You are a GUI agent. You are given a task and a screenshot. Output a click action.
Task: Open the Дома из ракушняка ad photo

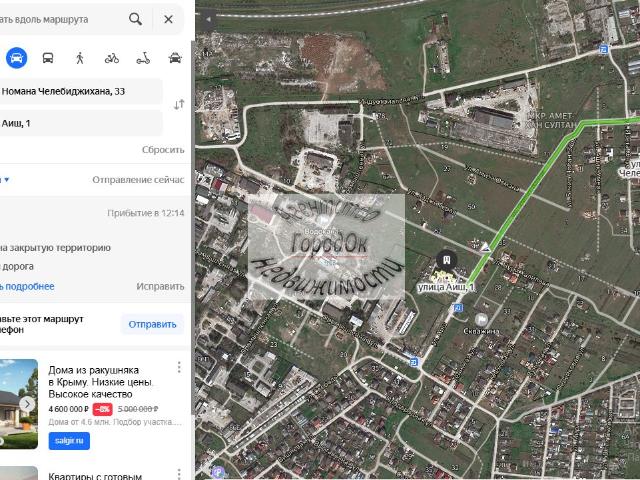[18, 404]
